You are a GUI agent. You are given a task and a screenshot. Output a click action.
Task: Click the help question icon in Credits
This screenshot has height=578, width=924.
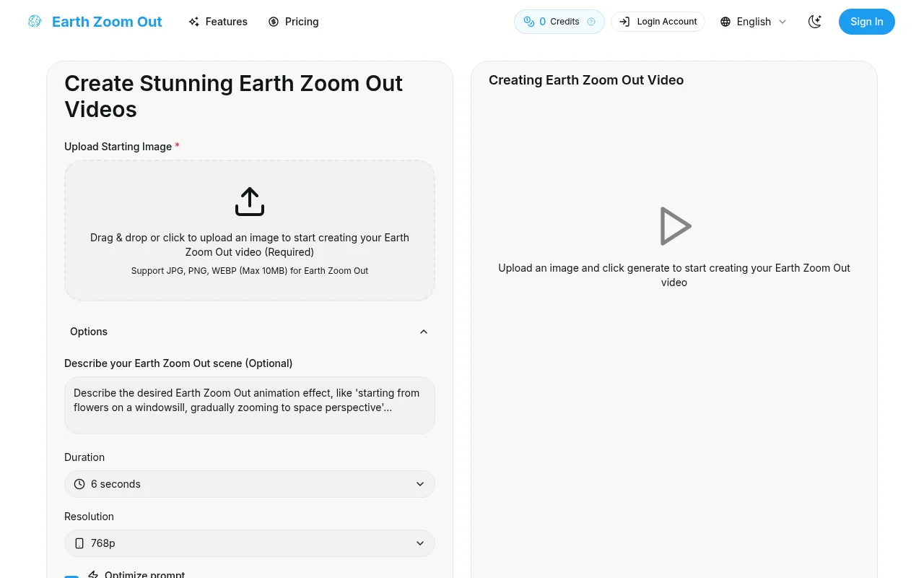point(591,22)
